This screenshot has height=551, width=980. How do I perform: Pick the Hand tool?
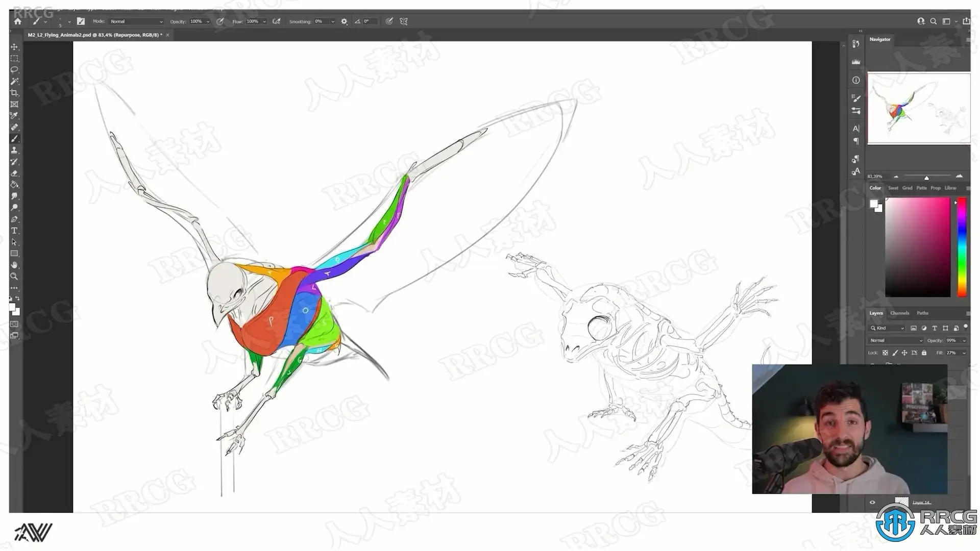coord(14,265)
